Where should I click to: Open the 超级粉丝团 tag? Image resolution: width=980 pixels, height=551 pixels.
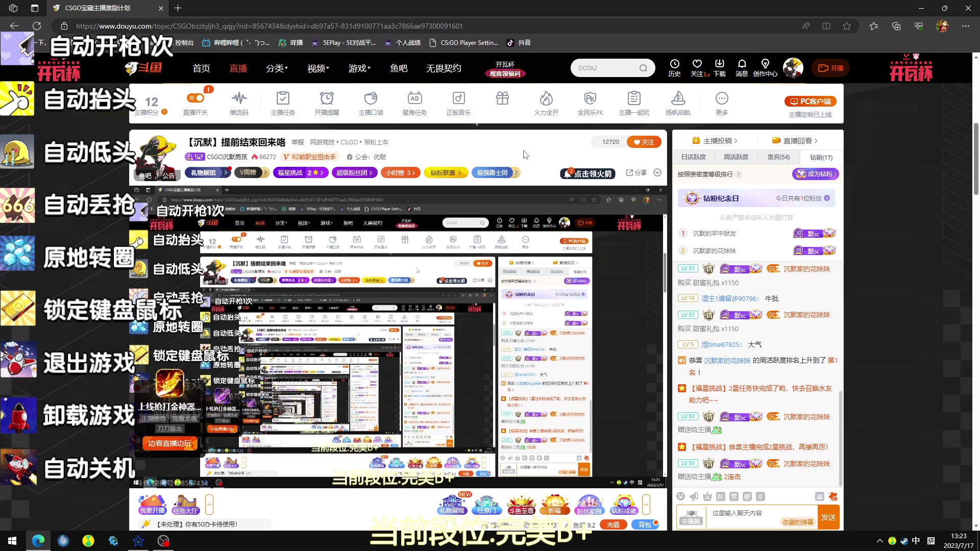[x=354, y=173]
